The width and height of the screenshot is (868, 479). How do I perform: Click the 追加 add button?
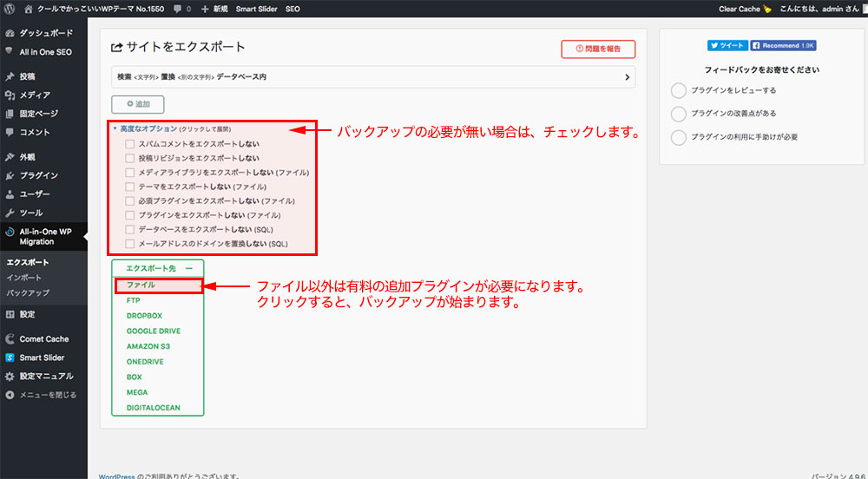pos(138,104)
